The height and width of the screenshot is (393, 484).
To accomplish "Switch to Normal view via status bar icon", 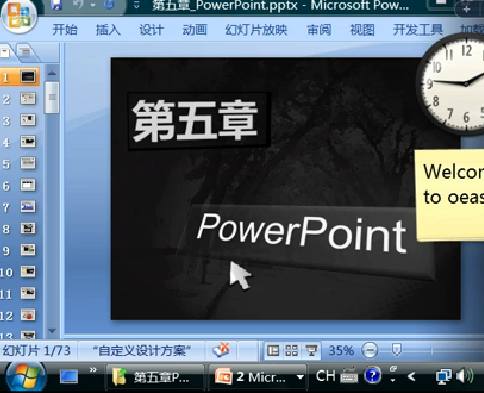I will [x=273, y=351].
